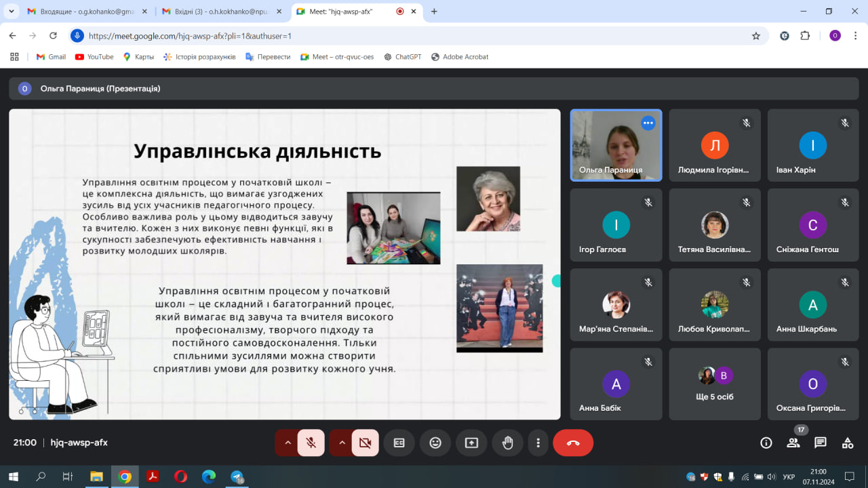Screen dimensions: 868x488
Task: Open the Chrome three-dot menu
Action: coord(855,36)
